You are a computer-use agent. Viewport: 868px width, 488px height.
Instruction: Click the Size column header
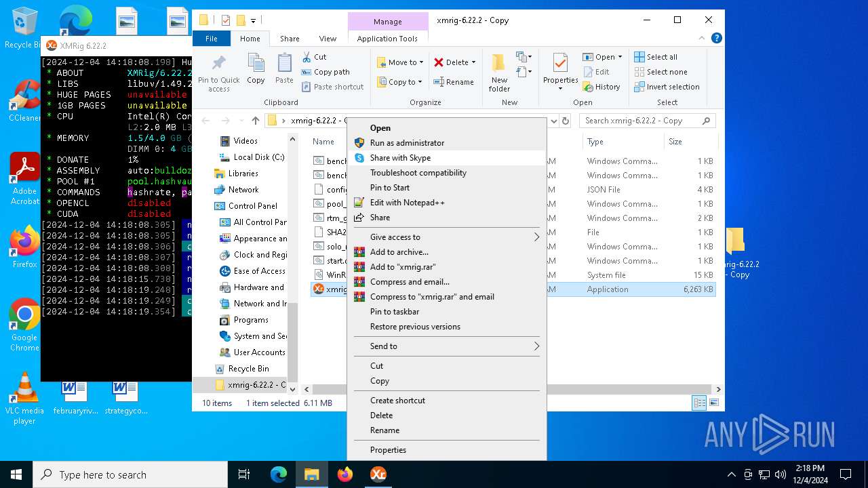(690, 142)
